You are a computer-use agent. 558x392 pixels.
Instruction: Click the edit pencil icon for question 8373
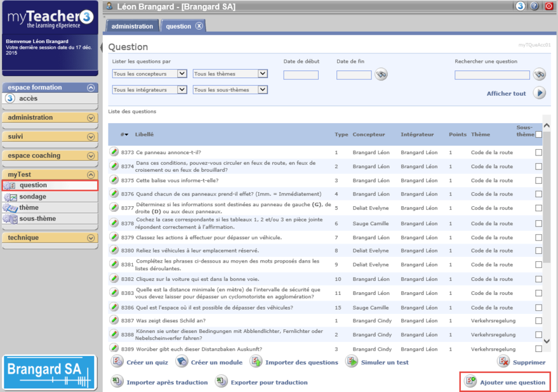click(x=114, y=152)
